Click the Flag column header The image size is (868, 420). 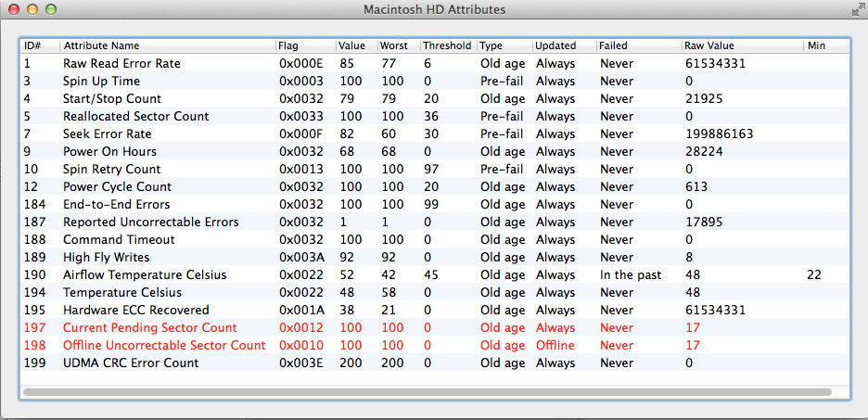tap(306, 46)
